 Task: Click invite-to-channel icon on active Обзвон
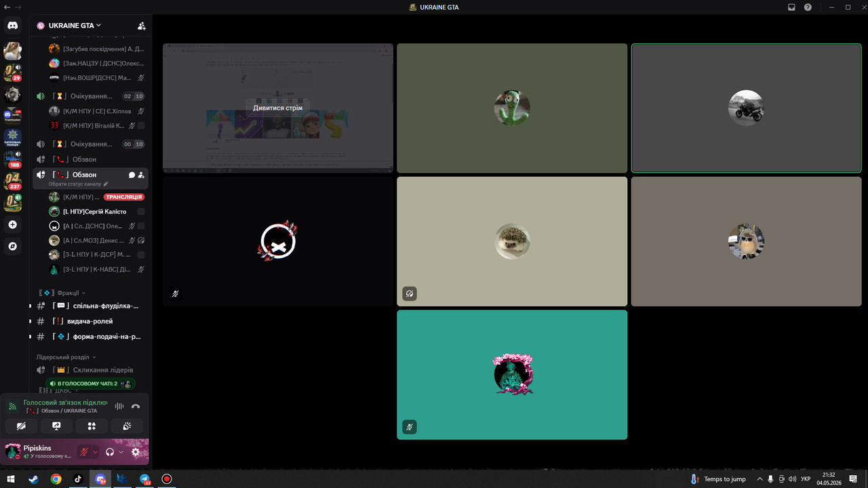[x=141, y=175]
